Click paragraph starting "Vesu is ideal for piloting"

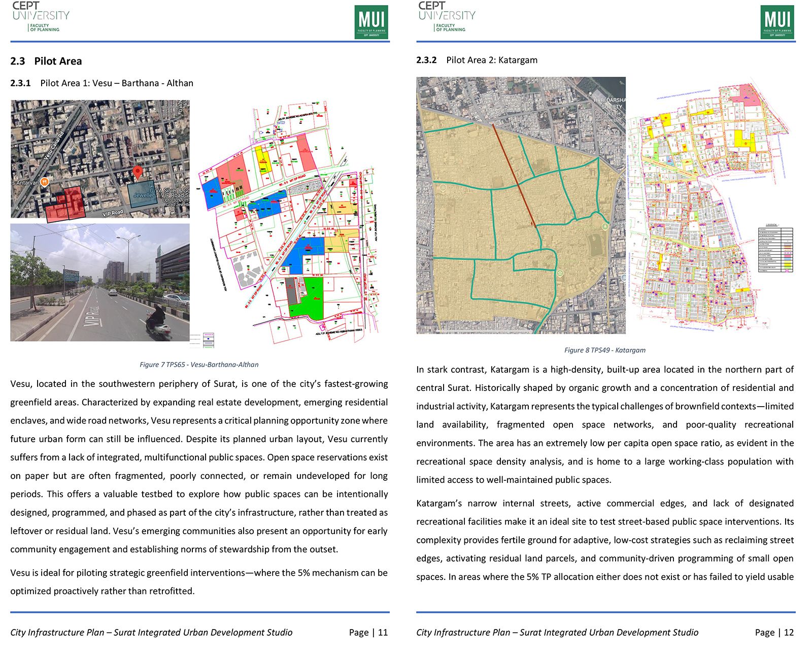click(199, 582)
